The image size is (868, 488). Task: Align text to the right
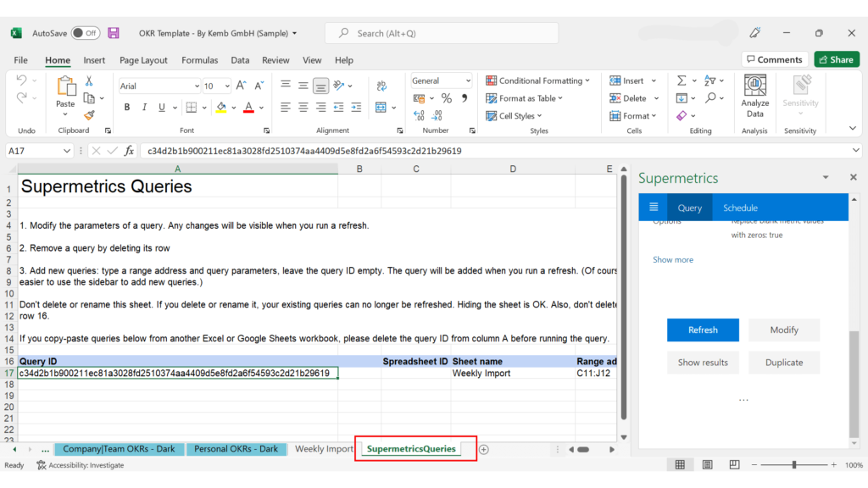click(321, 108)
